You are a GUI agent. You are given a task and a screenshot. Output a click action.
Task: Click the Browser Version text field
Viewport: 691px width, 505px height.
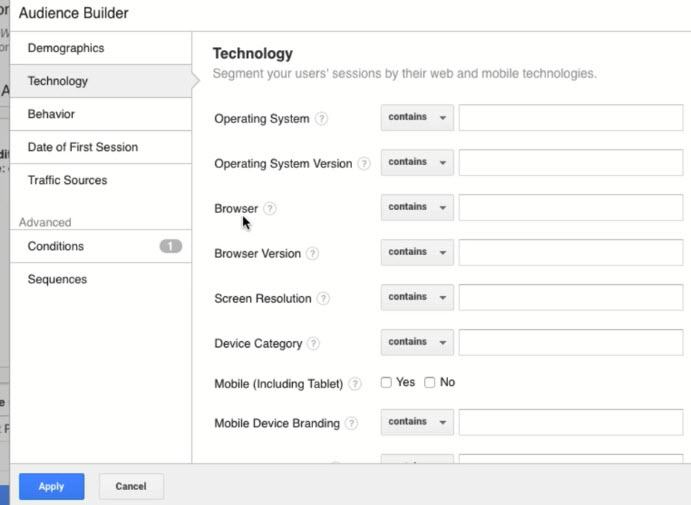coord(570,253)
